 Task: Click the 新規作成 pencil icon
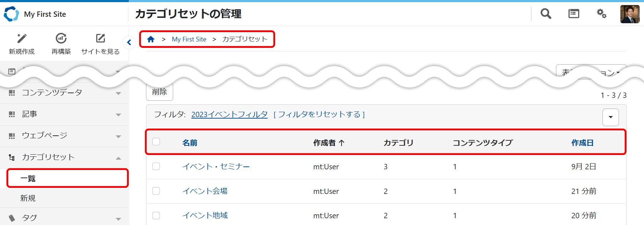coord(22,39)
